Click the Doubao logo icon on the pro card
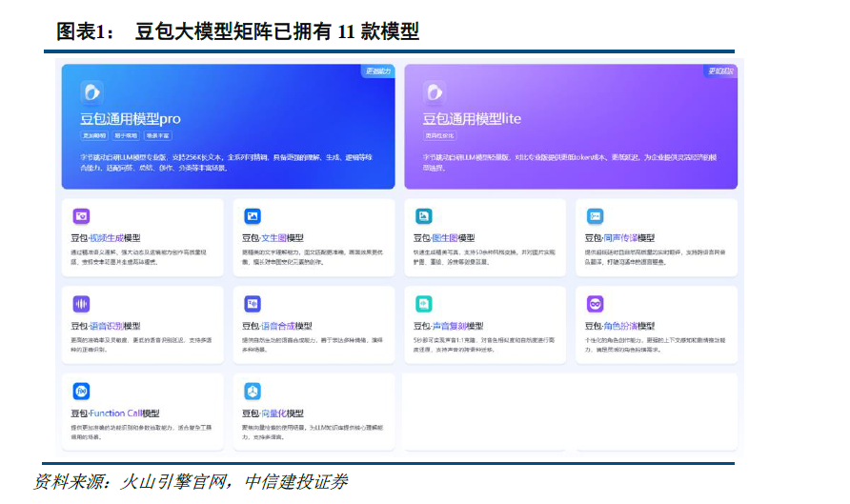 click(x=92, y=92)
